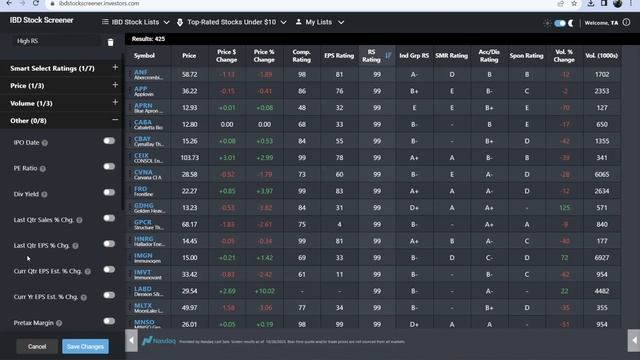
Task: Open the IBD Stock Lists dropdown
Action: [136, 22]
